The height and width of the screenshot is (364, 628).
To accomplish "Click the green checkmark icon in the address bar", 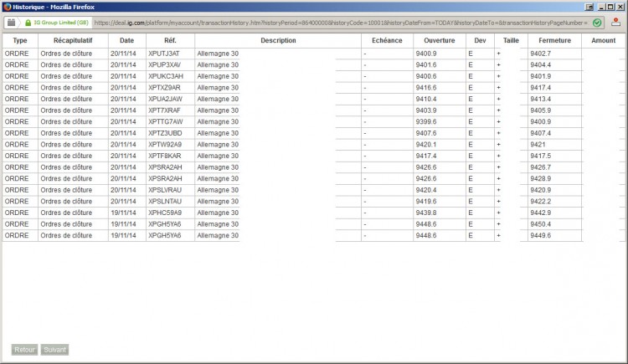I will coord(597,23).
